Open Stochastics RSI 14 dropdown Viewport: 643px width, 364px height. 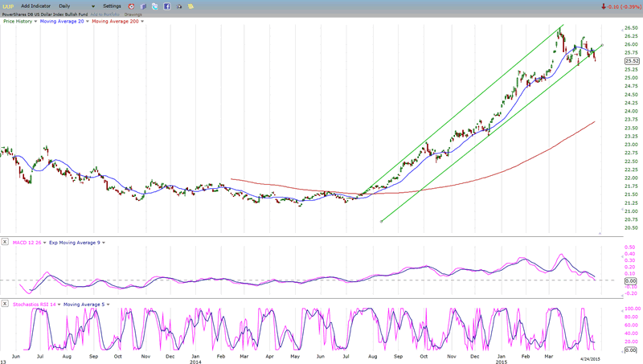point(59,305)
